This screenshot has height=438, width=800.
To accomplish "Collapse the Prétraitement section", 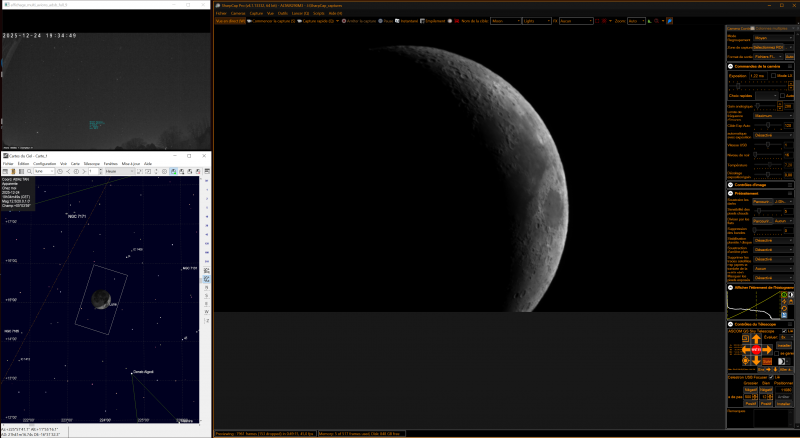I will coord(730,193).
